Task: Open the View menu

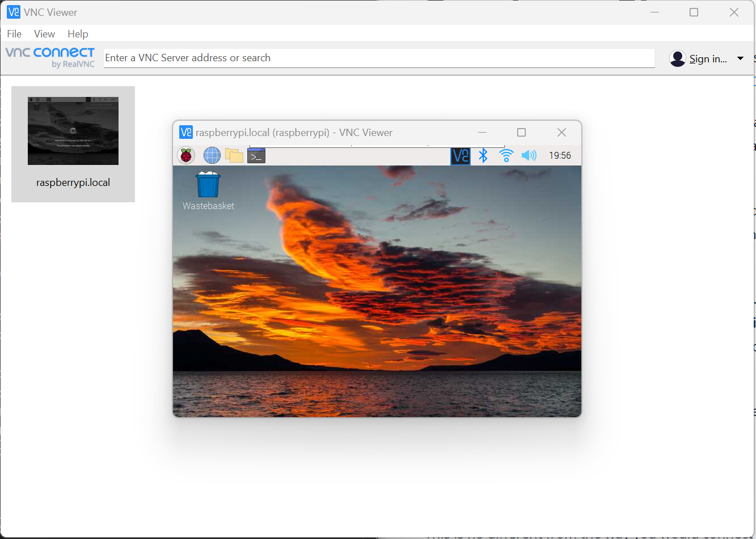Action: click(x=44, y=33)
